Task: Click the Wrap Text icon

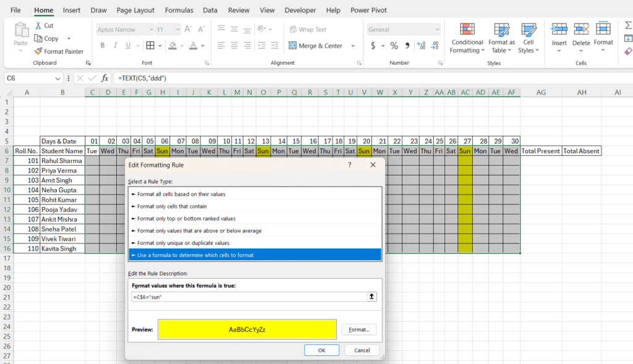Action: tap(293, 30)
